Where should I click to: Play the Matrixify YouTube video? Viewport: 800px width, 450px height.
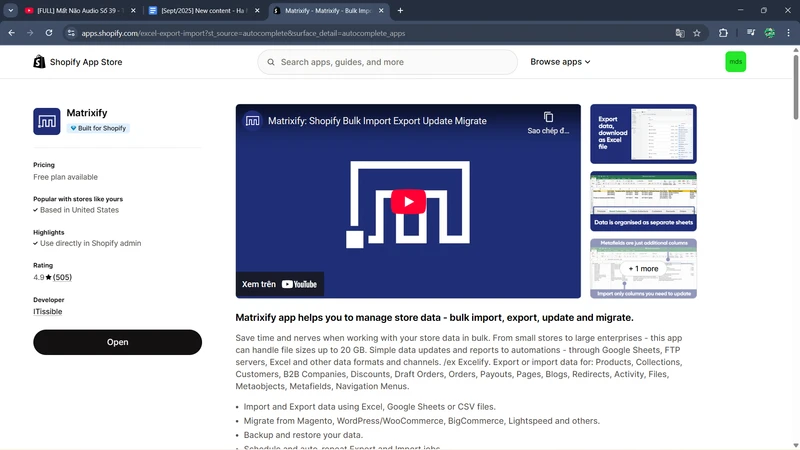pos(407,201)
